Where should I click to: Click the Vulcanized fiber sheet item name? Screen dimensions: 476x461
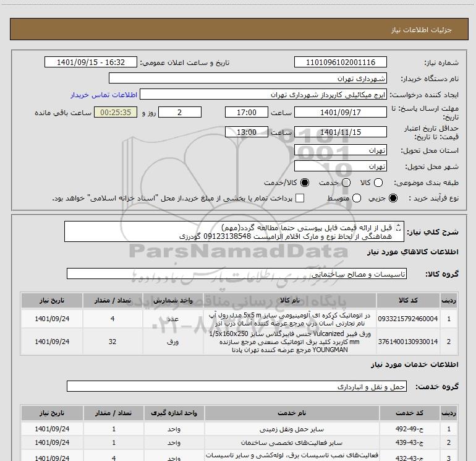click(289, 342)
